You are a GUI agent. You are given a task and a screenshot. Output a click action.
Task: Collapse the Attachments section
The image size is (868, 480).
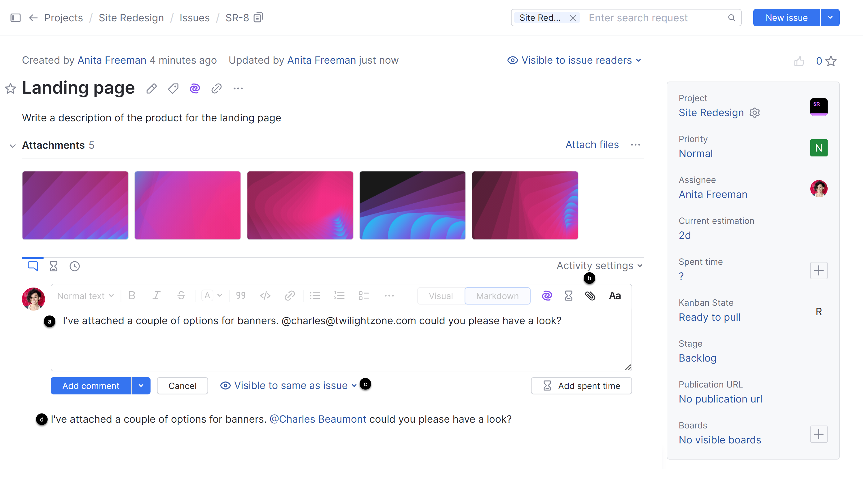click(12, 146)
